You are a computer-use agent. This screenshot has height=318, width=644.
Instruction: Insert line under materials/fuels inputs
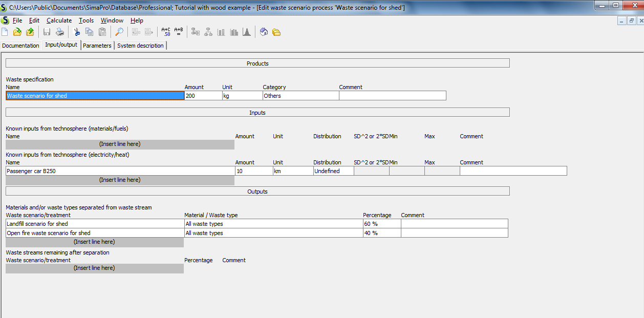pos(120,144)
